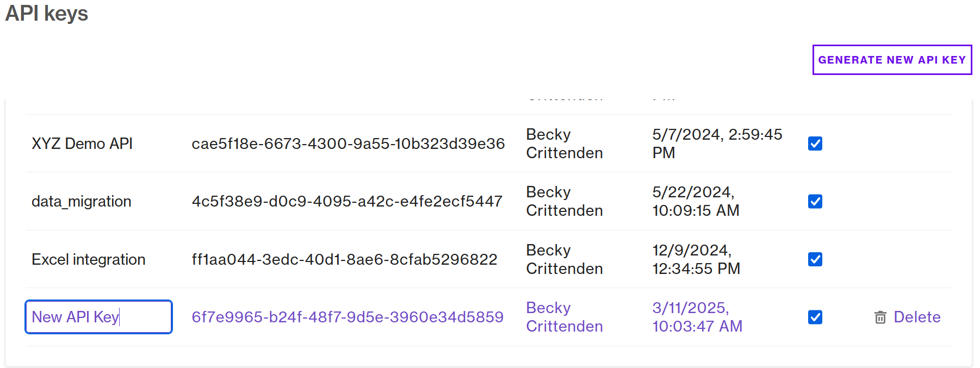The image size is (980, 368).
Task: Click the Delete label in the last row
Action: tap(917, 317)
